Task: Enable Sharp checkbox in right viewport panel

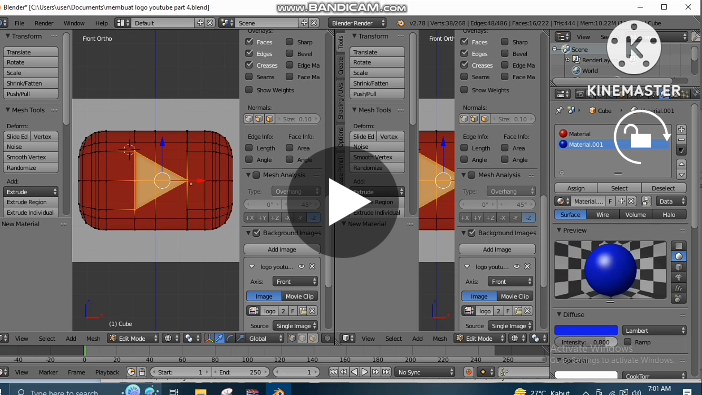Action: [505, 42]
